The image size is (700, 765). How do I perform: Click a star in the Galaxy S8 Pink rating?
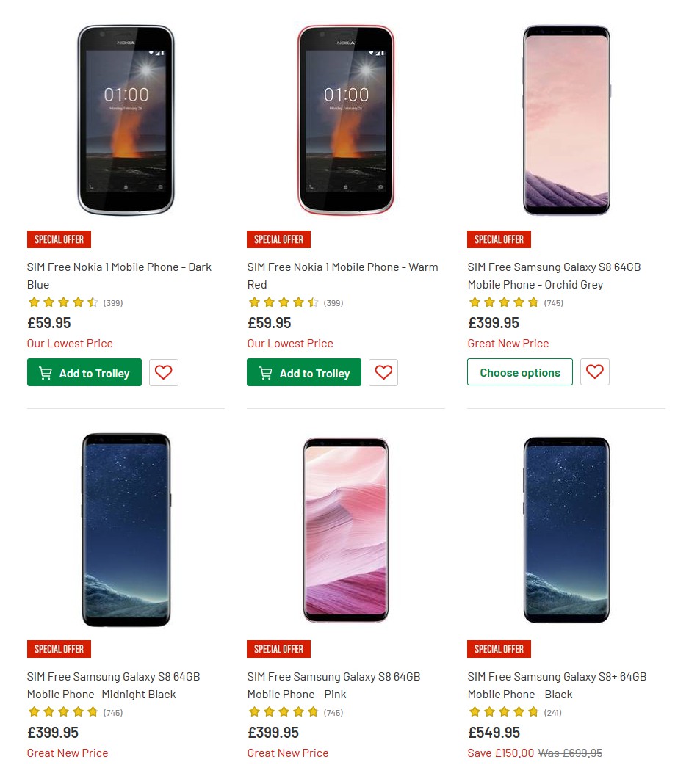(x=284, y=711)
